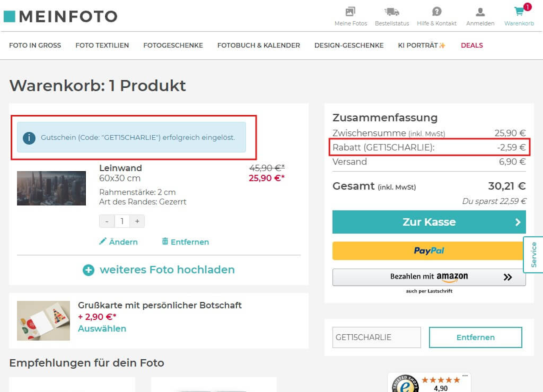Click the trash icon beside Entfernen
543x392 pixels.
coord(165,242)
